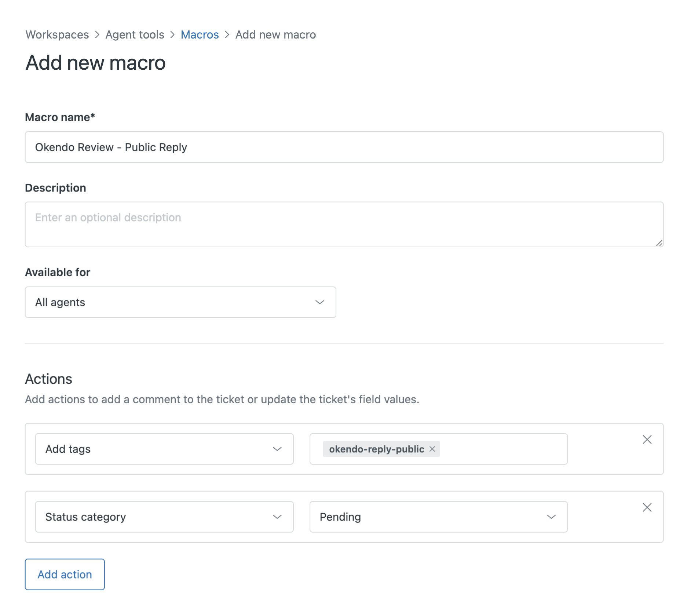The width and height of the screenshot is (691, 616).
Task: Open the Status category action dropdown
Action: [x=164, y=517]
